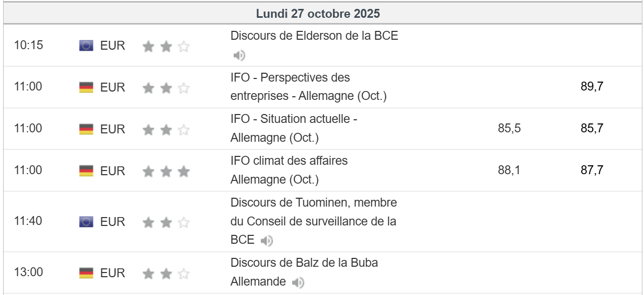The image size is (644, 295).
Task: Click the EU flag in the 11:40 row
Action: (86, 222)
